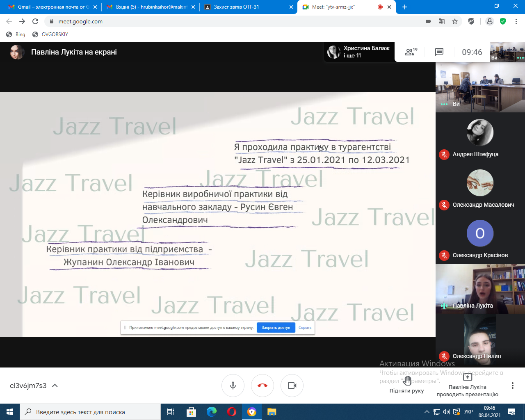Go back to the previous page
The height and width of the screenshot is (420, 525).
(9, 21)
